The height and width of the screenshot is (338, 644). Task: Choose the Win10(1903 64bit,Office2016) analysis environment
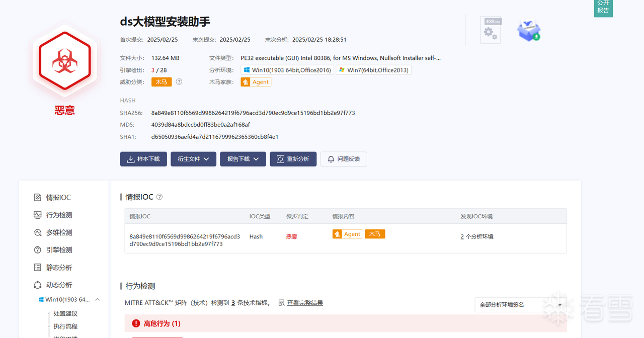pos(287,70)
